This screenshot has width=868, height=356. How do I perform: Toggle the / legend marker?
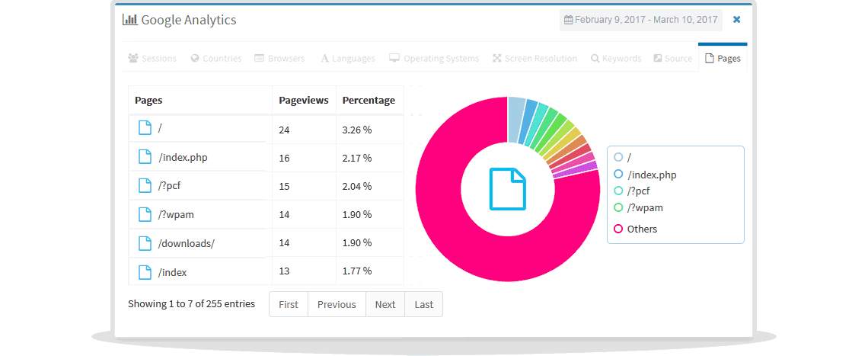pyautogui.click(x=618, y=158)
